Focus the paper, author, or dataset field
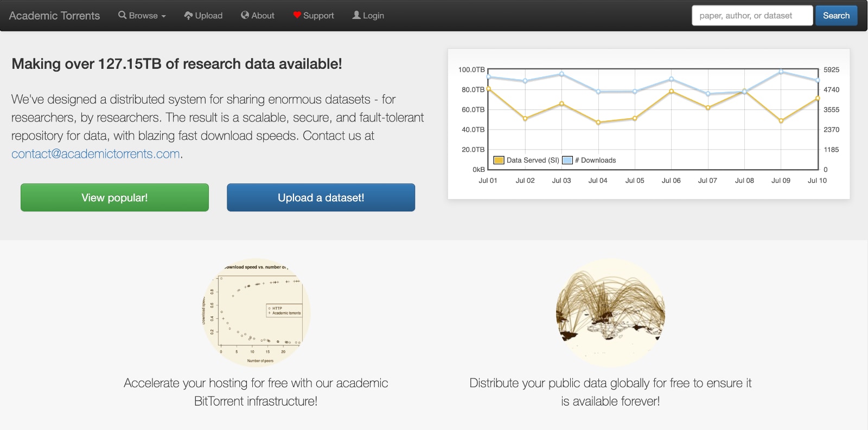This screenshot has width=868, height=430. pos(752,15)
